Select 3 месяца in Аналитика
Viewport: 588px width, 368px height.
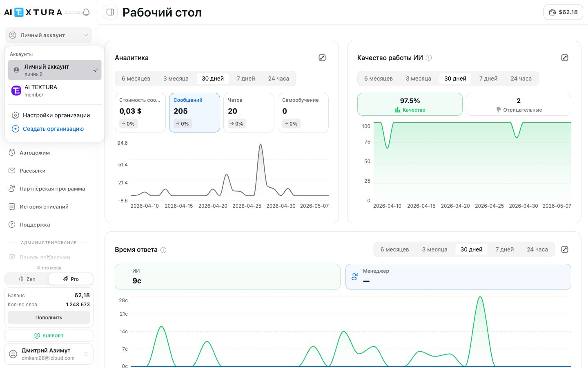176,79
